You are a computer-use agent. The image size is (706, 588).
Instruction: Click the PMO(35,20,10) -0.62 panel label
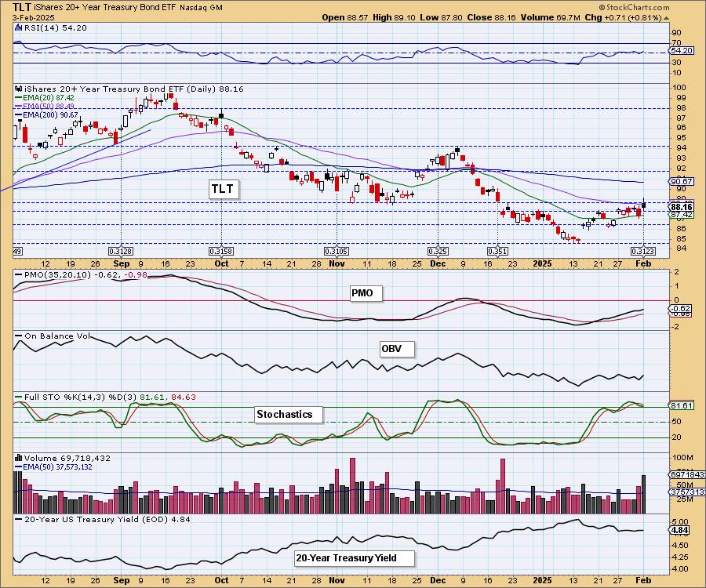[x=86, y=274]
